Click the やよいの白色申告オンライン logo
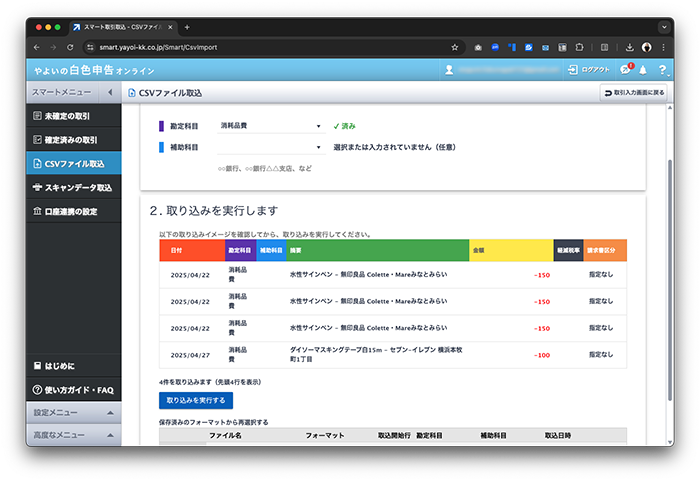 click(94, 70)
